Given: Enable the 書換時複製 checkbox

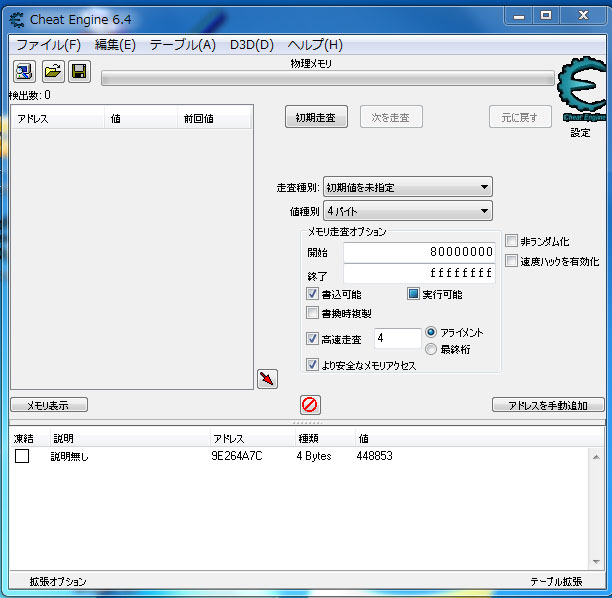Looking at the screenshot, I should pyautogui.click(x=312, y=313).
